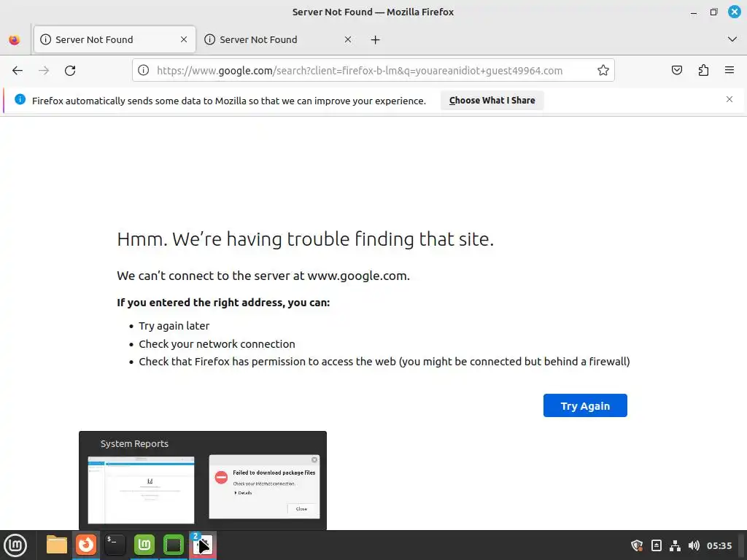
Task: Click the blue info icon in notification bar
Action: pyautogui.click(x=20, y=99)
